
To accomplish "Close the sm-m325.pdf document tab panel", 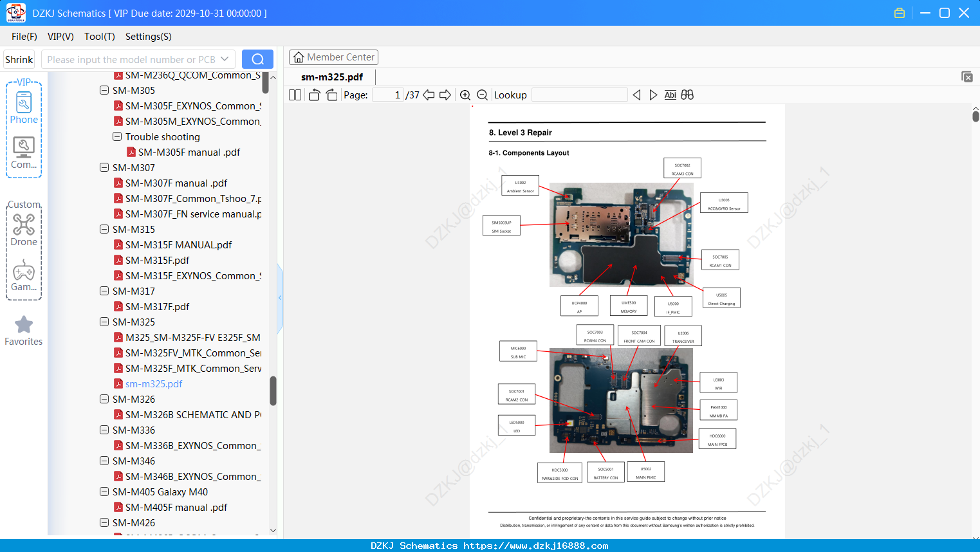I will (x=967, y=77).
